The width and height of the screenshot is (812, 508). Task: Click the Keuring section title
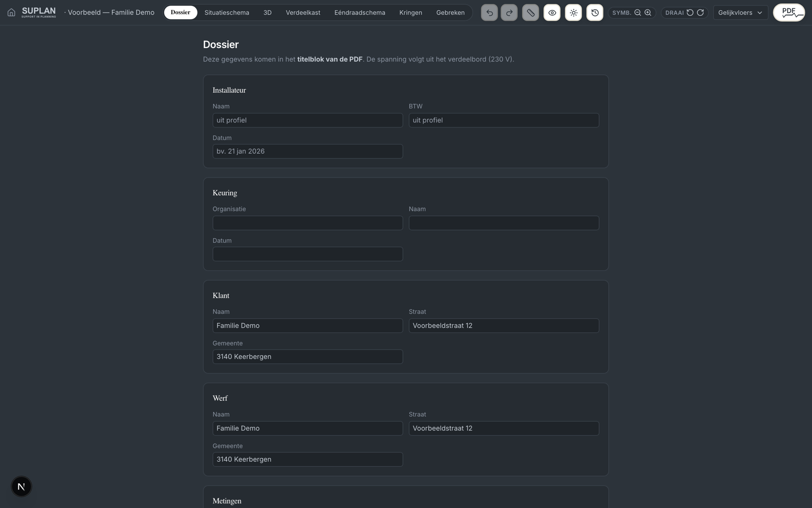click(225, 193)
